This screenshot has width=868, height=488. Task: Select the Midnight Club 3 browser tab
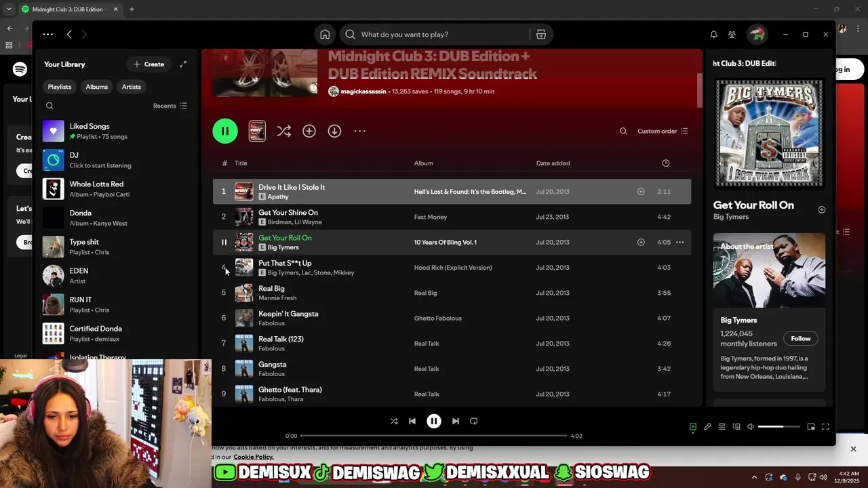point(69,9)
